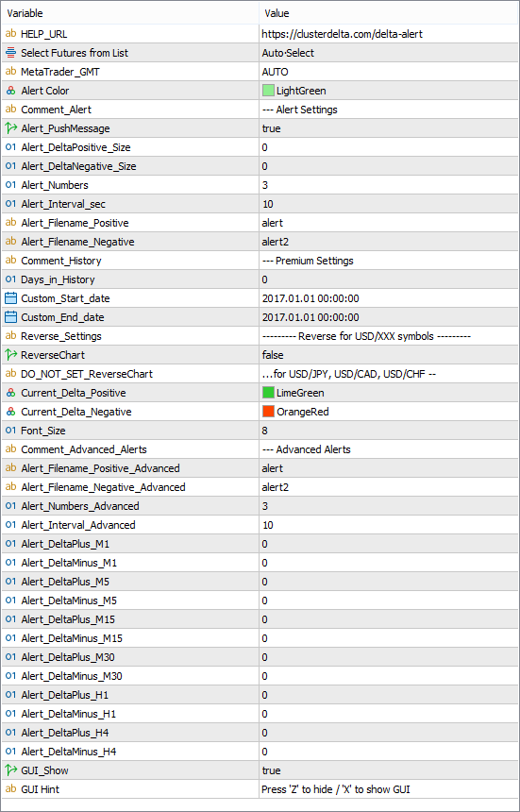The image size is (520, 812).
Task: Toggle the Alert_PushMessage true value
Action: (x=389, y=128)
